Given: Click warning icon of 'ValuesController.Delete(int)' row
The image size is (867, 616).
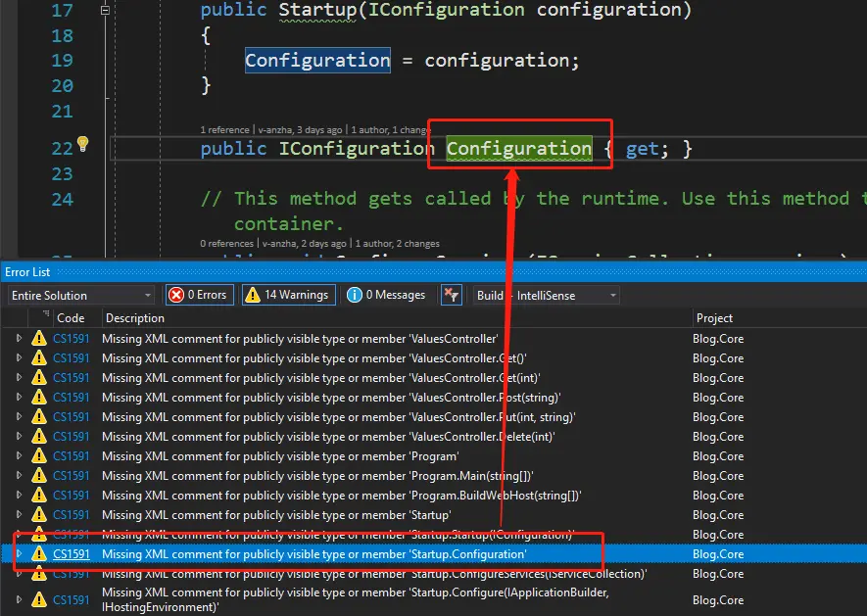Looking at the screenshot, I should click(39, 436).
